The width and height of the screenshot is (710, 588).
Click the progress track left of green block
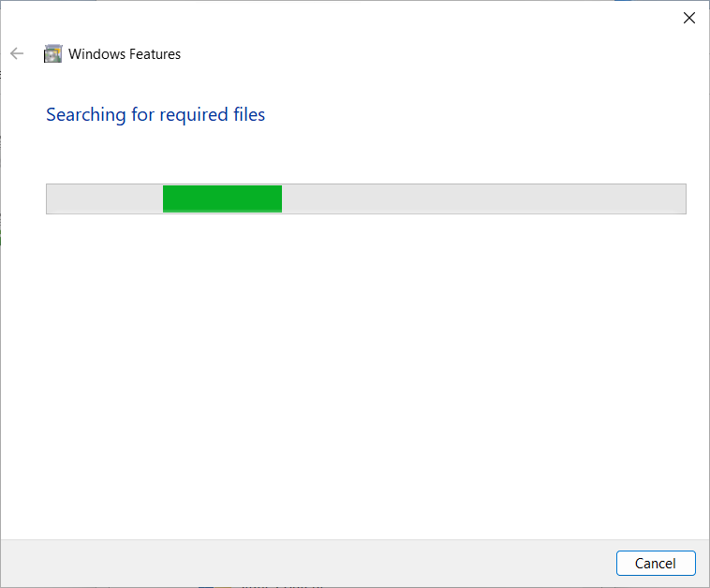click(104, 199)
